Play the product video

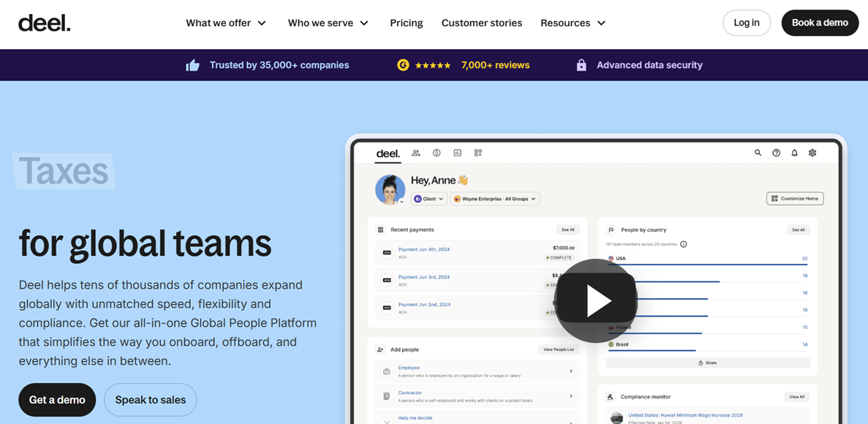pos(596,301)
